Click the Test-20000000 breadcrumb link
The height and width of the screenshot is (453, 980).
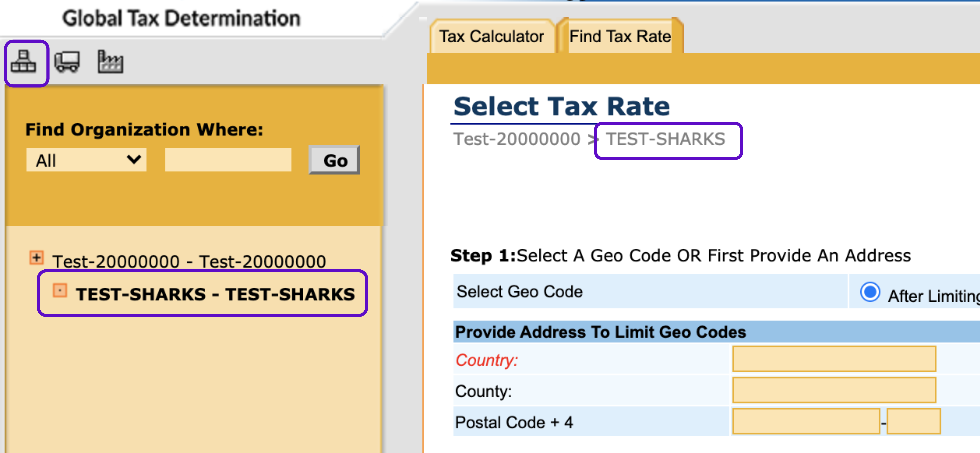click(516, 139)
